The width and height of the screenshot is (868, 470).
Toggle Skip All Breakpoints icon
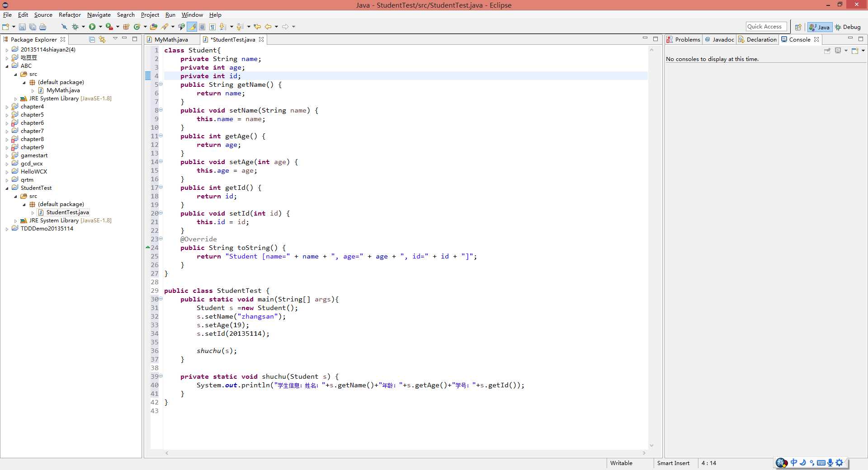tap(64, 27)
